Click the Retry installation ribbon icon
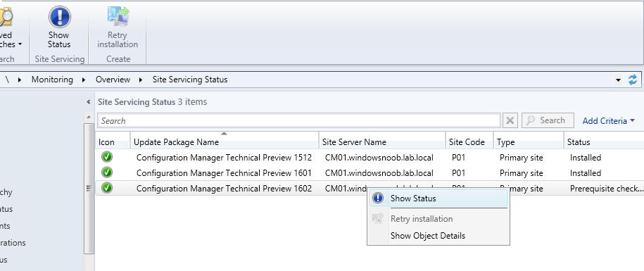The height and width of the screenshot is (271, 644). coord(118,16)
